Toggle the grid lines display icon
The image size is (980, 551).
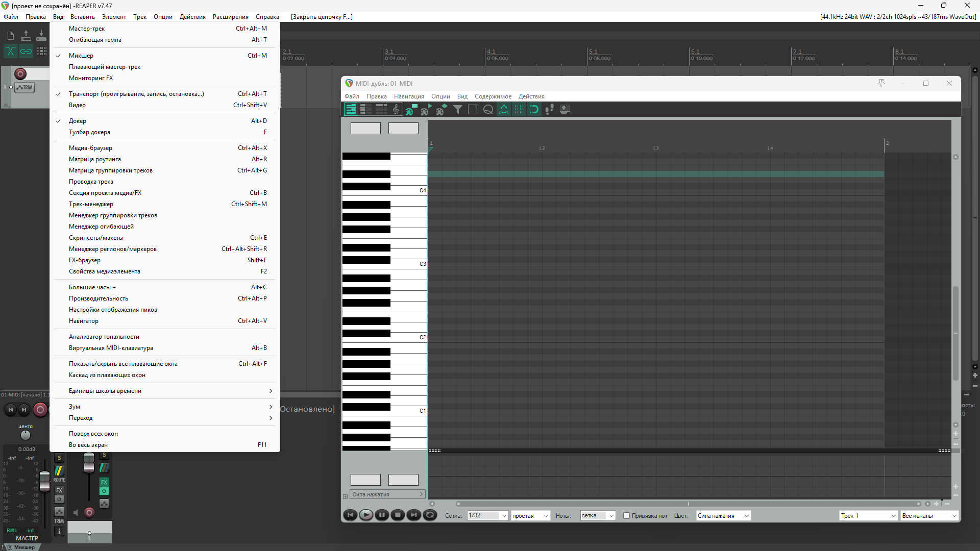tap(519, 109)
